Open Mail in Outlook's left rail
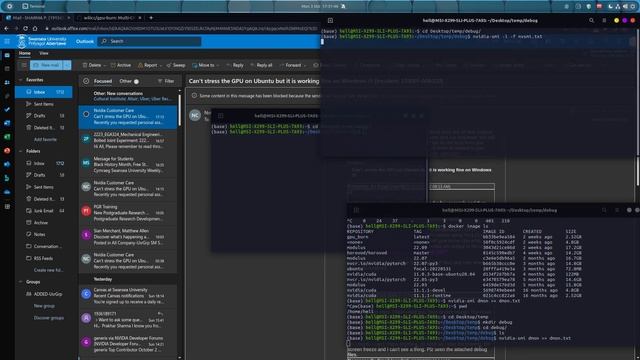 point(7,55)
